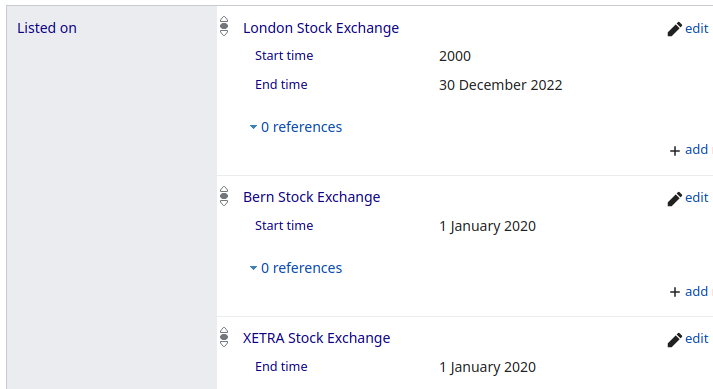
Task: Open the Listed on property link
Action: pos(47,28)
